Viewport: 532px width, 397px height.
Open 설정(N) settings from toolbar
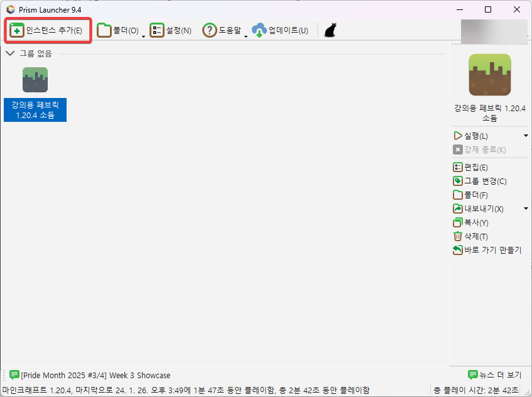click(171, 31)
